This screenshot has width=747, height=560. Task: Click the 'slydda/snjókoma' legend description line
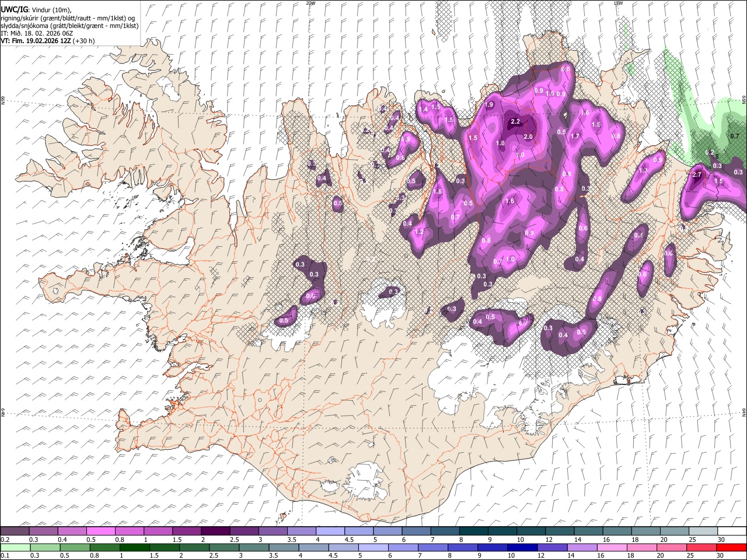69,26
